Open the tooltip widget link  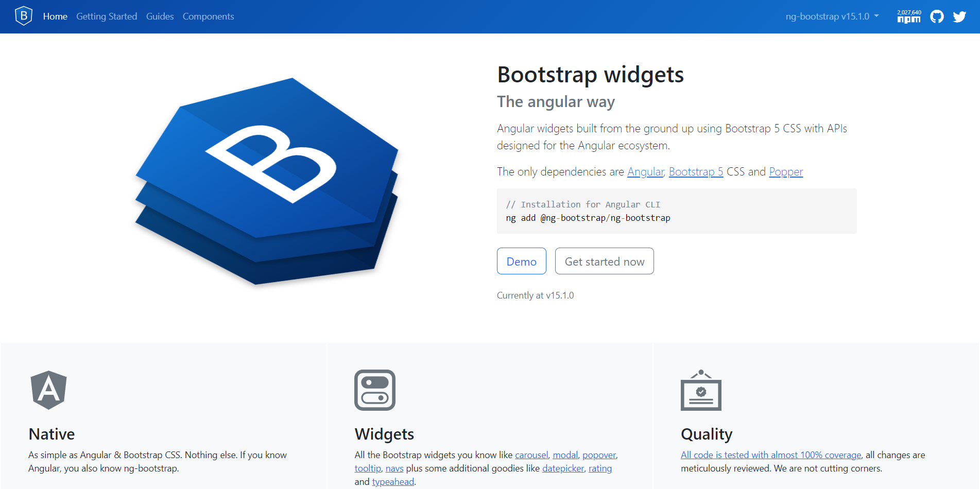(368, 468)
